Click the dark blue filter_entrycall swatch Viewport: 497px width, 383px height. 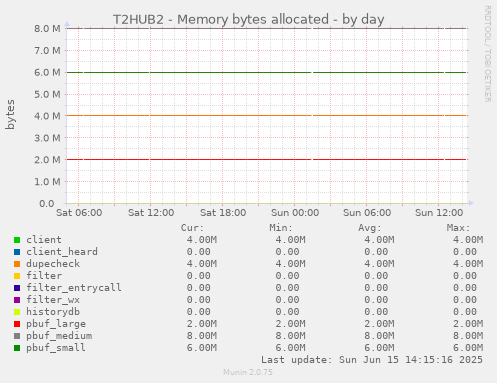pos(17,288)
